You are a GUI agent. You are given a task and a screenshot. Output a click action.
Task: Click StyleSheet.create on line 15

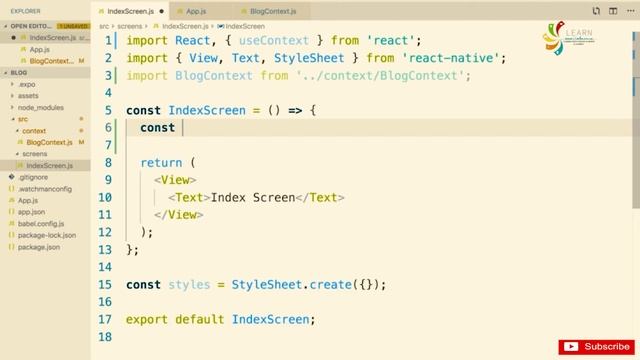click(291, 284)
